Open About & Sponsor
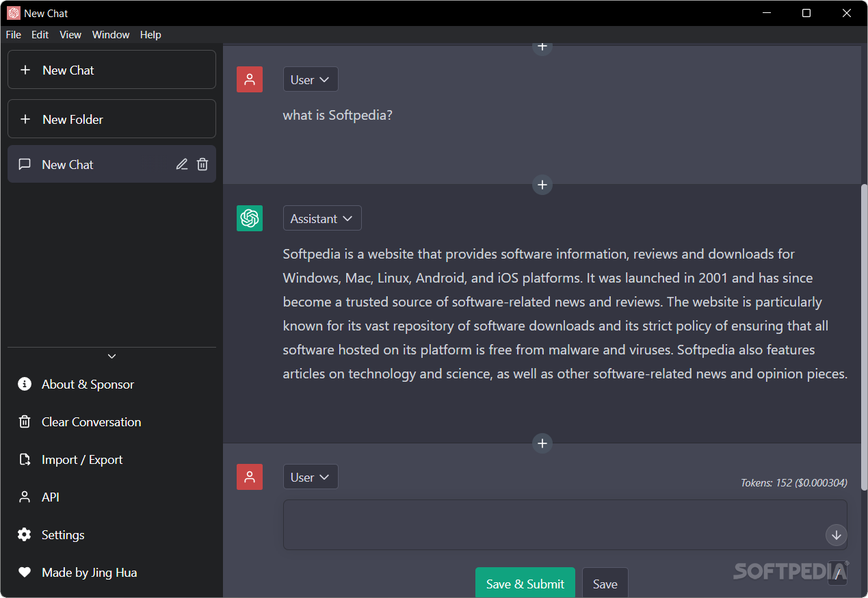 coord(111,384)
